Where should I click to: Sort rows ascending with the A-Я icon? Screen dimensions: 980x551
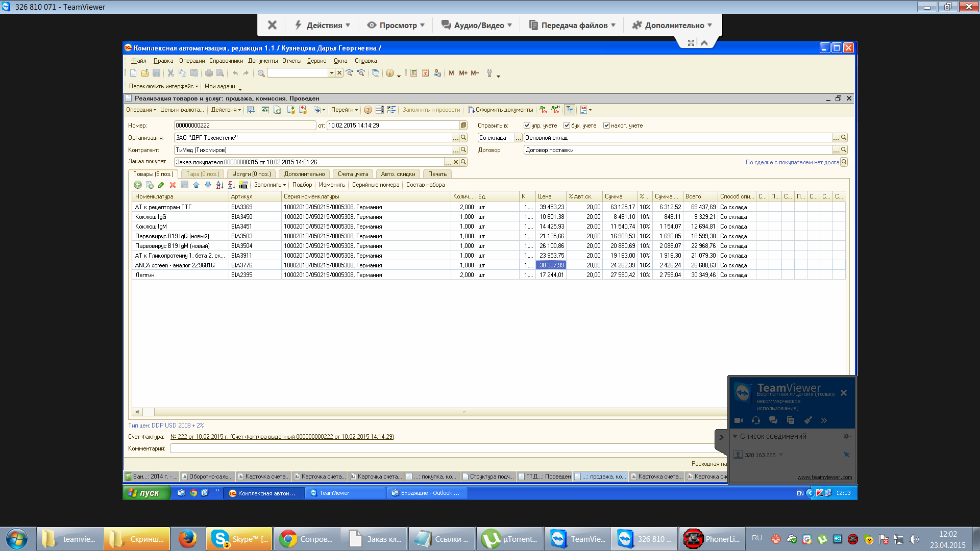point(220,185)
